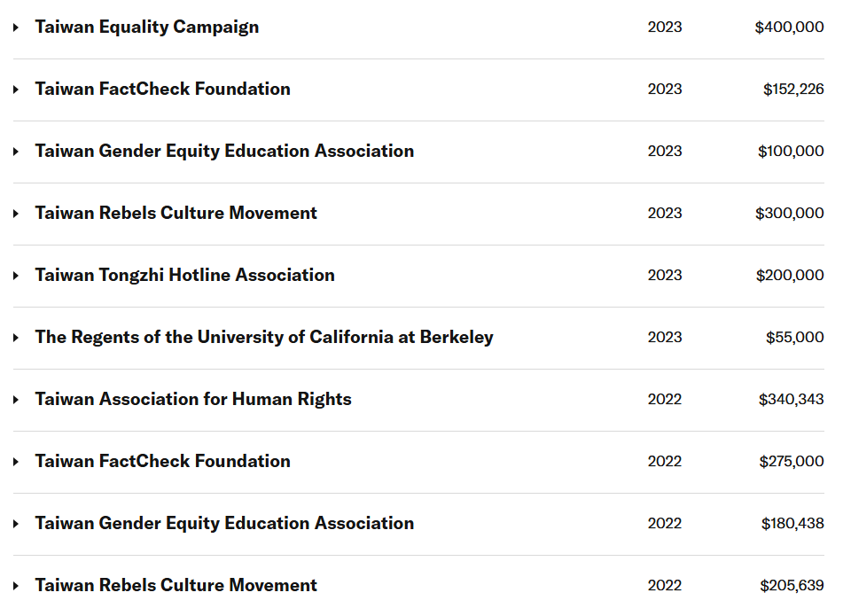Expand the Taiwan Association for Human Rights arrow
The width and height of the screenshot is (843, 616).
[x=16, y=400]
